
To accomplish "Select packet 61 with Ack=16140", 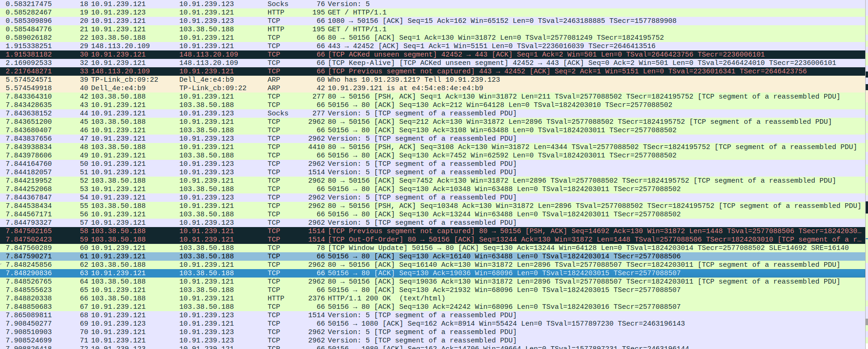I will [327, 256].
